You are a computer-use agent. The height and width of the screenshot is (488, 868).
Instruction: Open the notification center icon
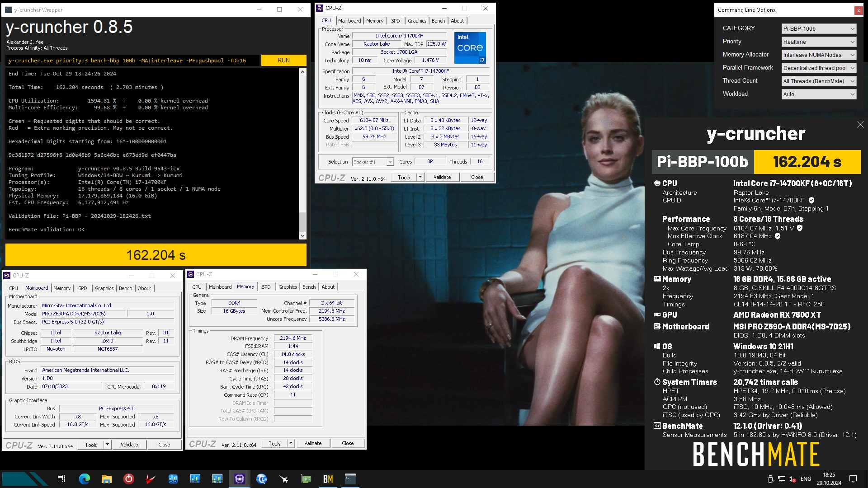(x=853, y=479)
